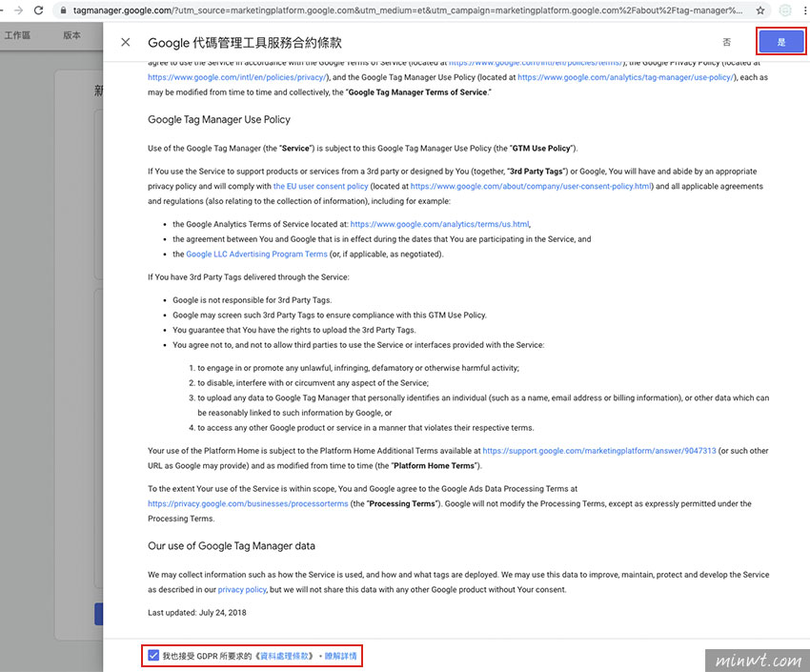
Task: Open the 資料處理條款 link
Action: [285, 656]
